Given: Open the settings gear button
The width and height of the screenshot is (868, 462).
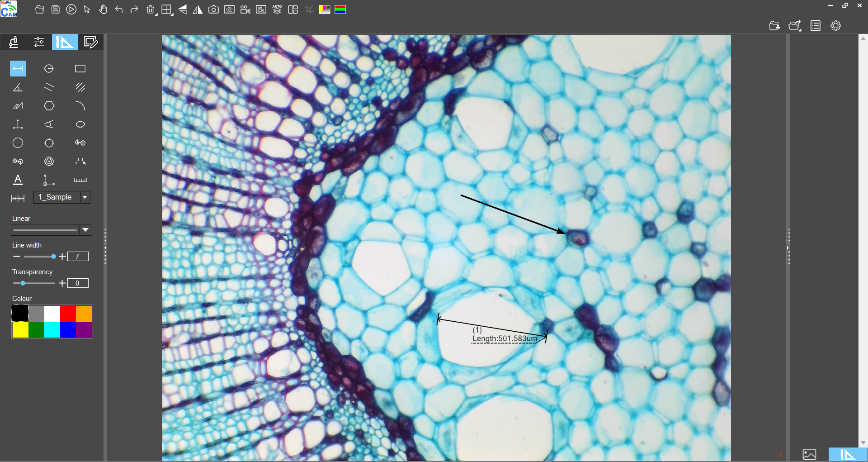Looking at the screenshot, I should 835,26.
